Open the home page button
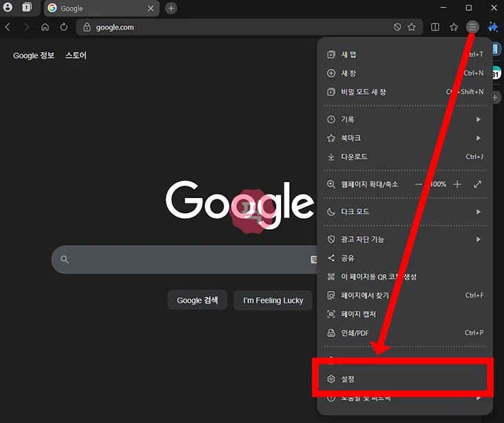504x423 pixels. (x=45, y=27)
